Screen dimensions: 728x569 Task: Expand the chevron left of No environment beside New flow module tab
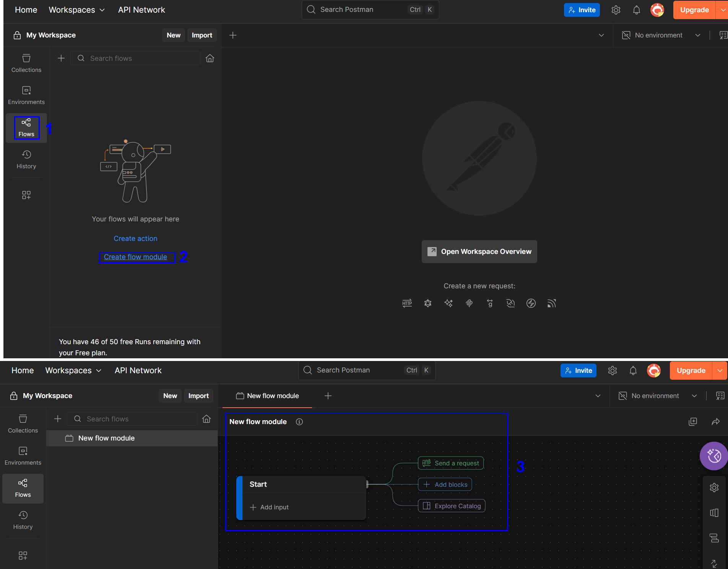(598, 396)
